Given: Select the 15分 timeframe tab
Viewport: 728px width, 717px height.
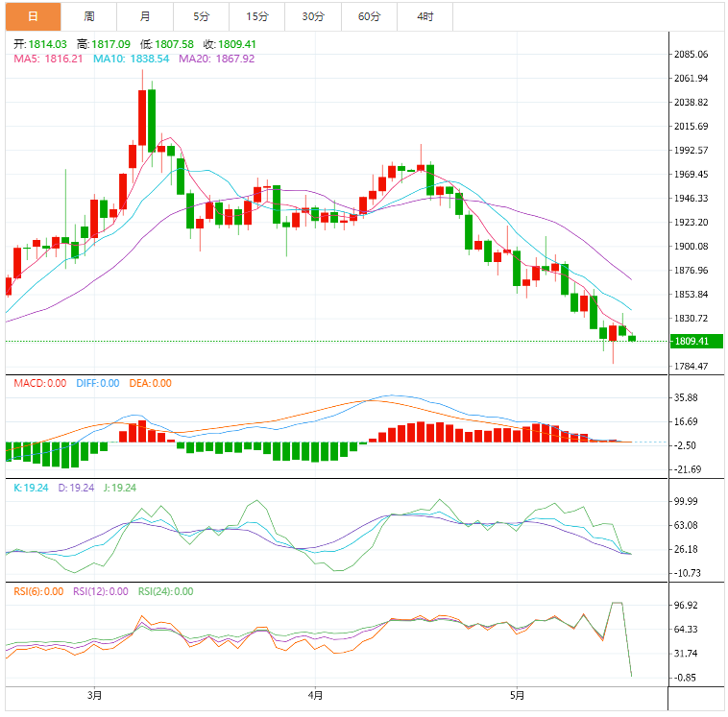Looking at the screenshot, I should [x=256, y=16].
